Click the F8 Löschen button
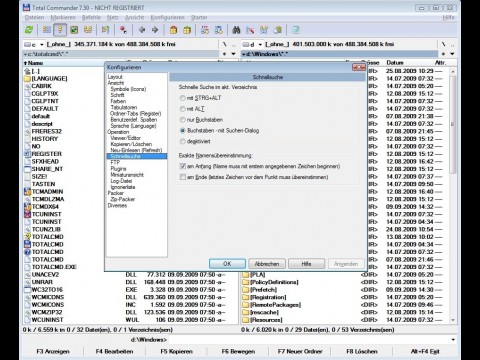 point(362,351)
